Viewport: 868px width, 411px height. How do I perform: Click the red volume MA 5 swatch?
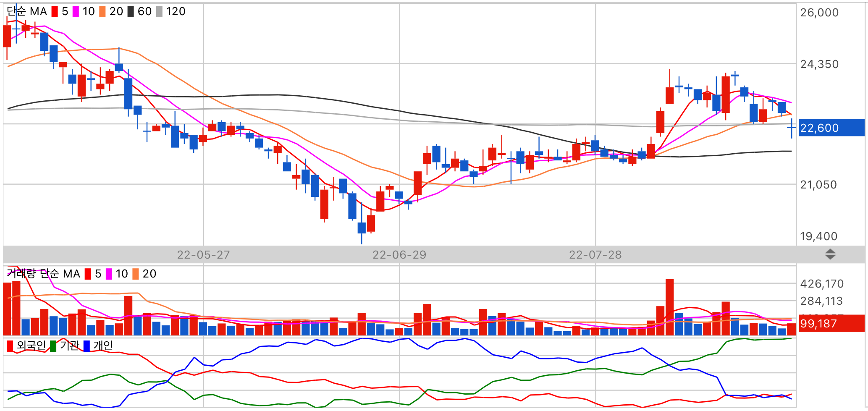coord(88,274)
